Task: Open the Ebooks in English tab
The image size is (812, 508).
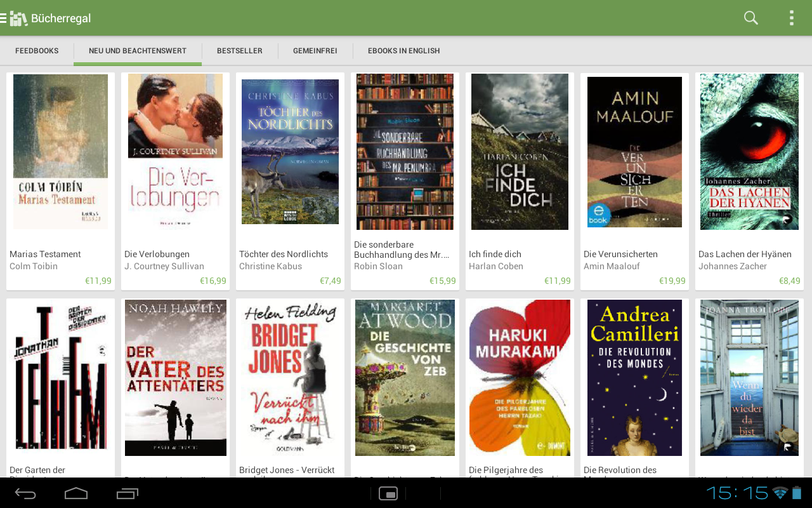Action: tap(404, 51)
